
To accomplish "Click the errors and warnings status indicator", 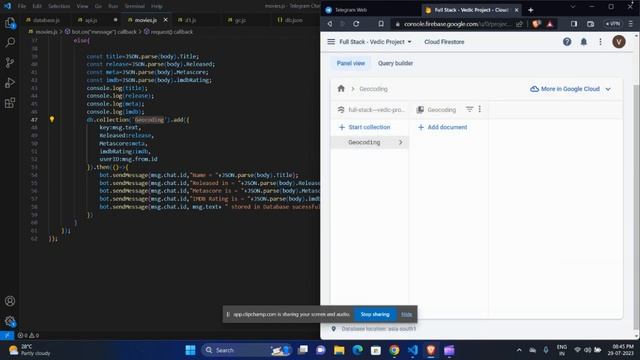I will click(28, 336).
